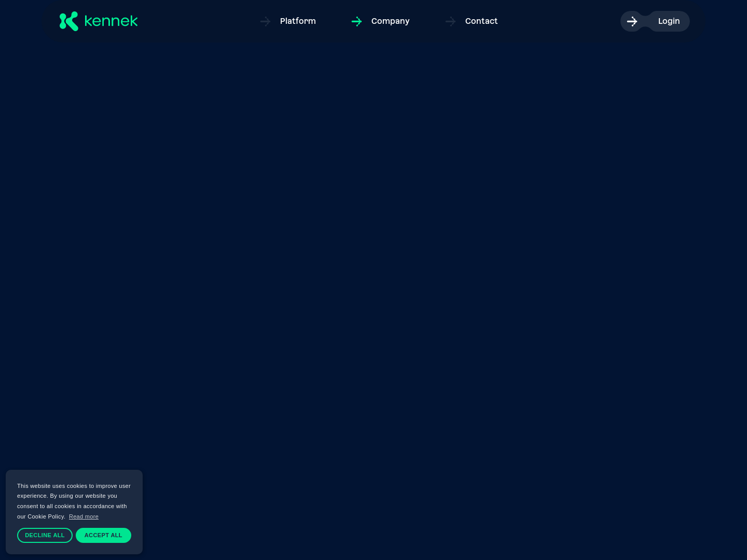Click the green K symbol in header
The width and height of the screenshot is (747, 560).
70,21
